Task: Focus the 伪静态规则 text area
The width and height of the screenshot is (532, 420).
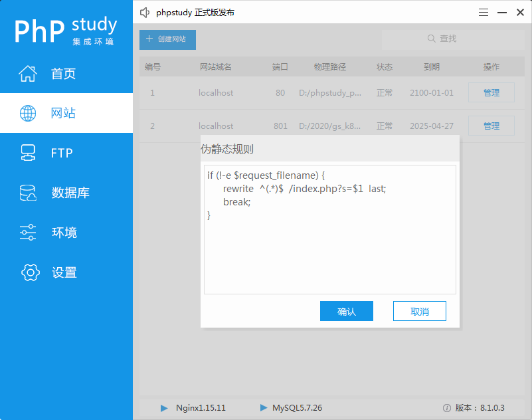Action: tap(330, 229)
